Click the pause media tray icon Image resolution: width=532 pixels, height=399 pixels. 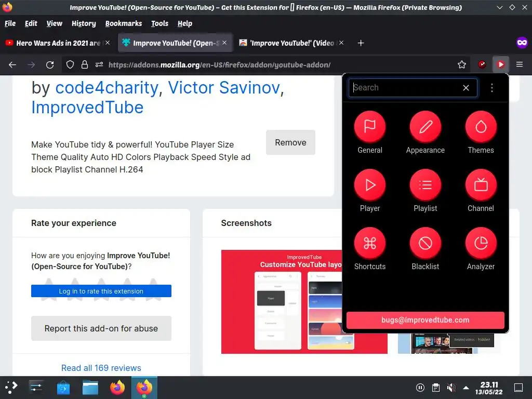point(420,388)
